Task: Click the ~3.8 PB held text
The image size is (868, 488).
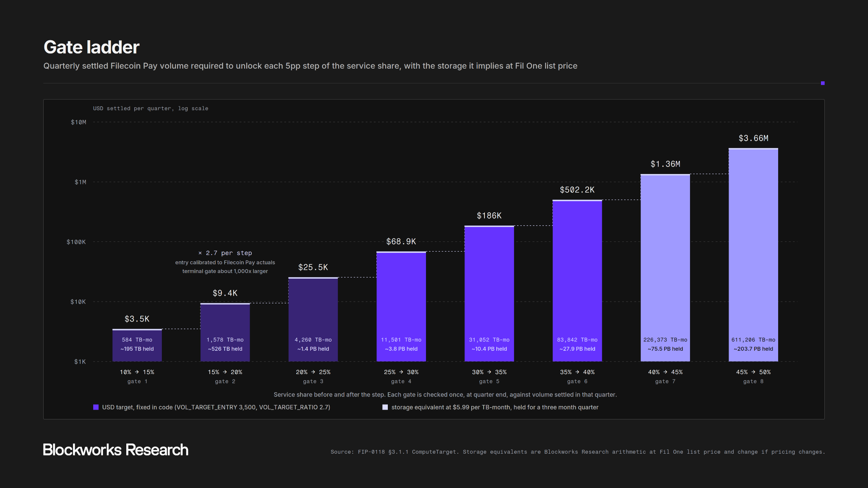Action: 401,349
